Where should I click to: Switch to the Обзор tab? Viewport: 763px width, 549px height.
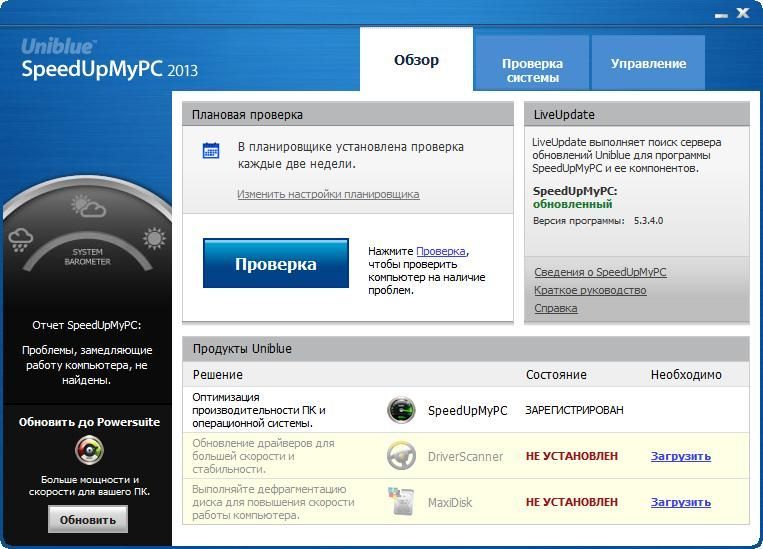(x=416, y=59)
